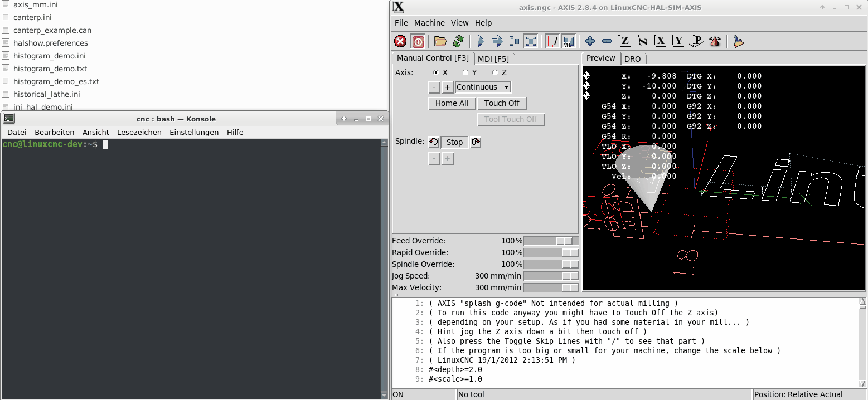Click G-code line 8 "#<depth>=2.0"
The width and height of the screenshot is (868, 400).
click(455, 369)
